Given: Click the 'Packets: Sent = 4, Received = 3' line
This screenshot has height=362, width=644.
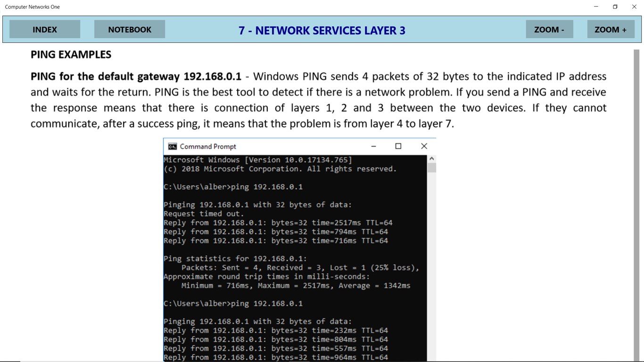Looking at the screenshot, I should pyautogui.click(x=300, y=267).
